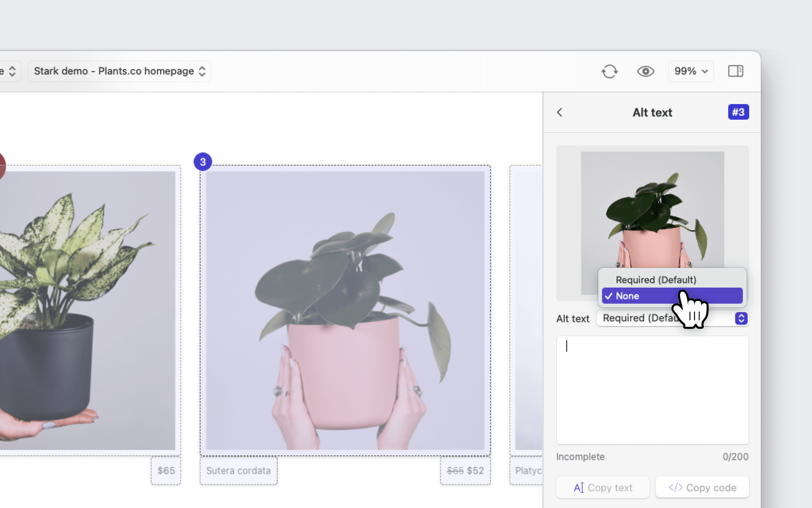Toggle the sidebar panel icon
This screenshot has width=812, height=508.
(736, 71)
